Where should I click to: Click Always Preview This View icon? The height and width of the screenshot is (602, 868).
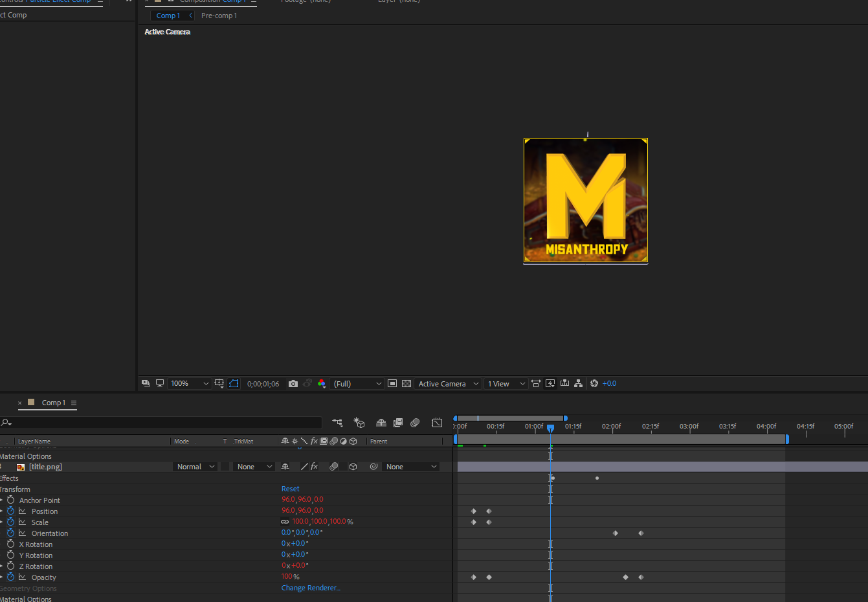[x=146, y=383]
